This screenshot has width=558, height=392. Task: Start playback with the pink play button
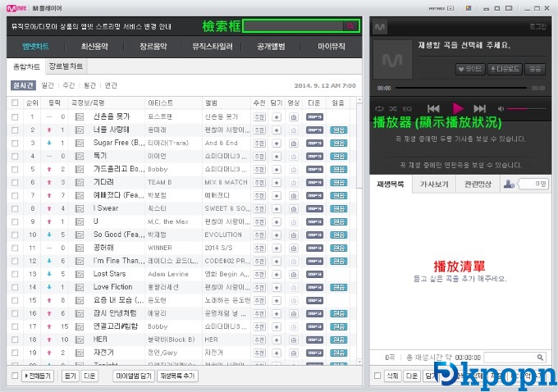(458, 108)
